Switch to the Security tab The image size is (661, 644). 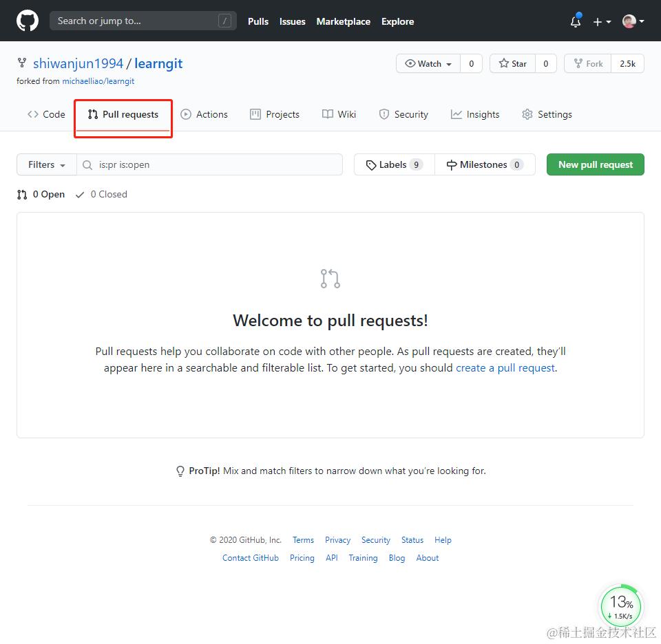tap(403, 115)
